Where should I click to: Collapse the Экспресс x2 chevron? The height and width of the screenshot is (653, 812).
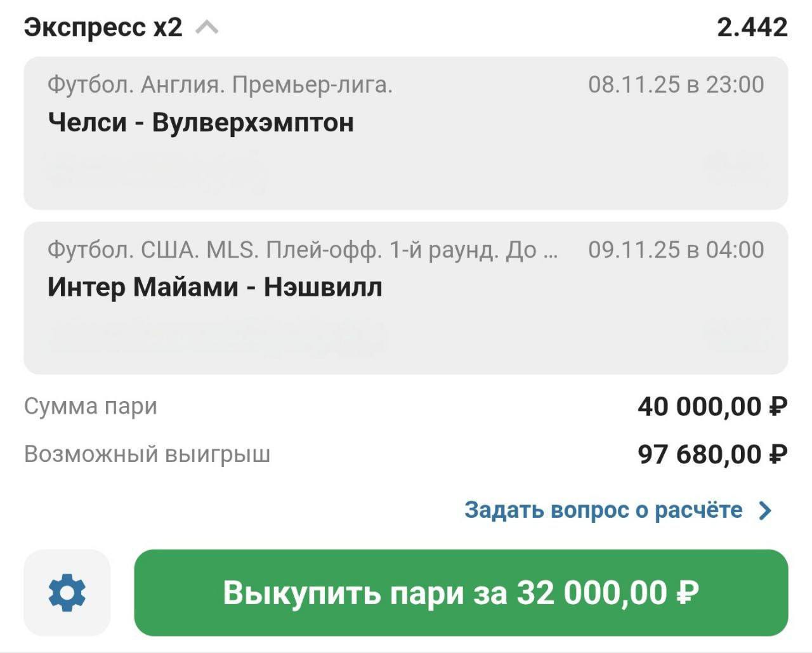tap(207, 28)
